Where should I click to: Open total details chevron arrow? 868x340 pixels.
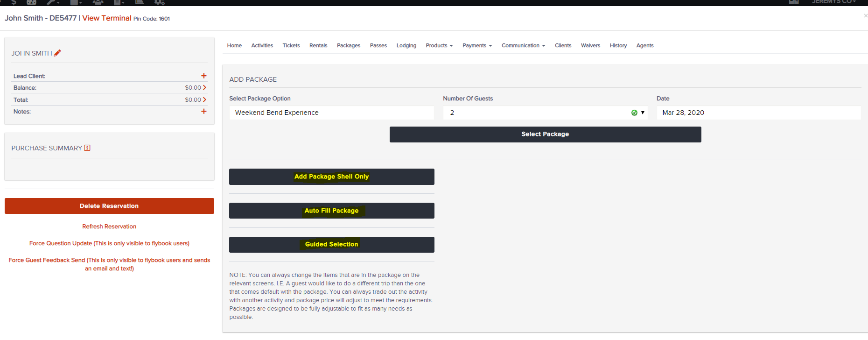coord(204,99)
